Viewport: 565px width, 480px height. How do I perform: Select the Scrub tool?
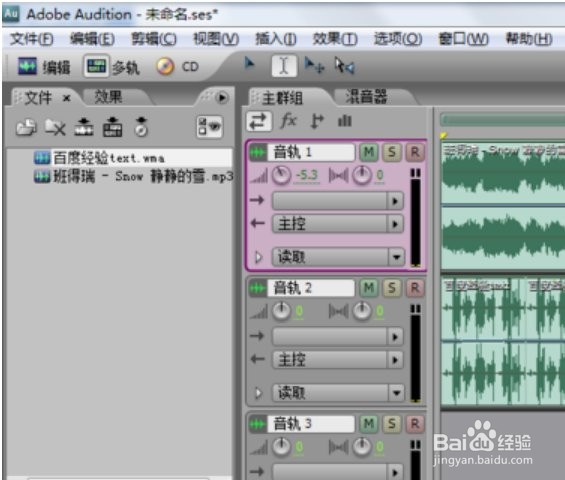(344, 66)
